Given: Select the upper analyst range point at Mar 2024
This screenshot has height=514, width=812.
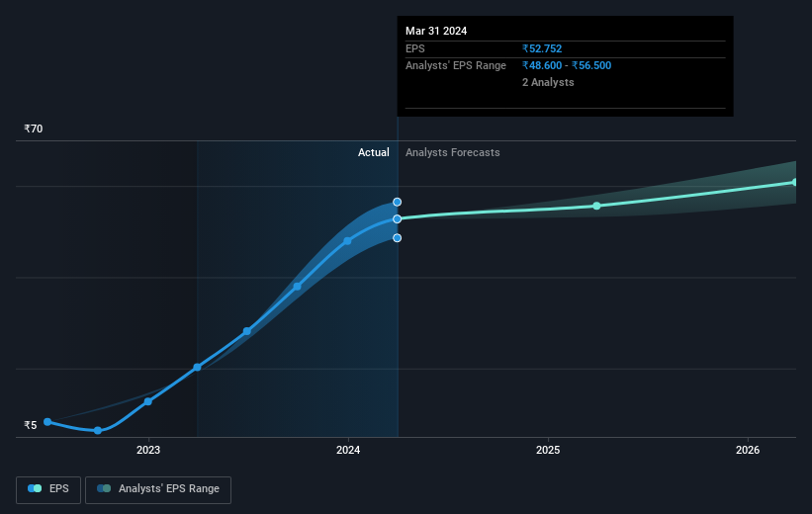Looking at the screenshot, I should click(397, 202).
